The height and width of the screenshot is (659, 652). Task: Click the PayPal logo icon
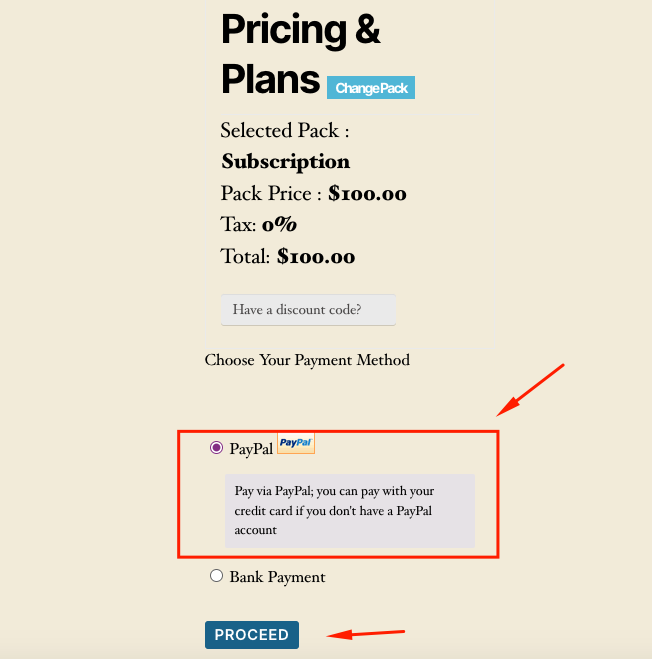(x=296, y=442)
